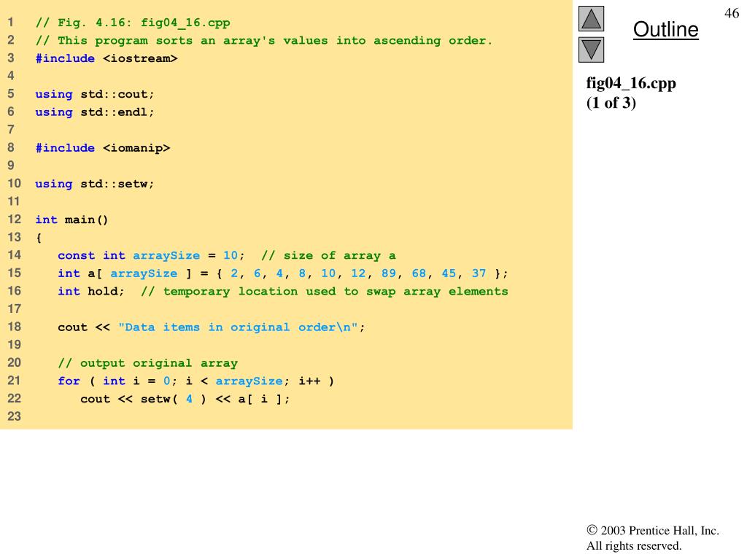Click 'const int arraySize = 10;' statement

click(151, 256)
